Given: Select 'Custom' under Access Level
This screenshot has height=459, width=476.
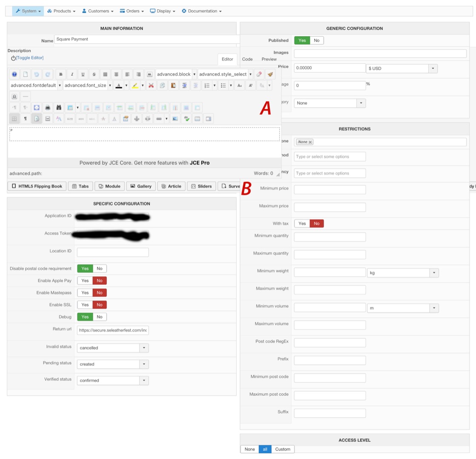Looking at the screenshot, I should click(282, 449).
